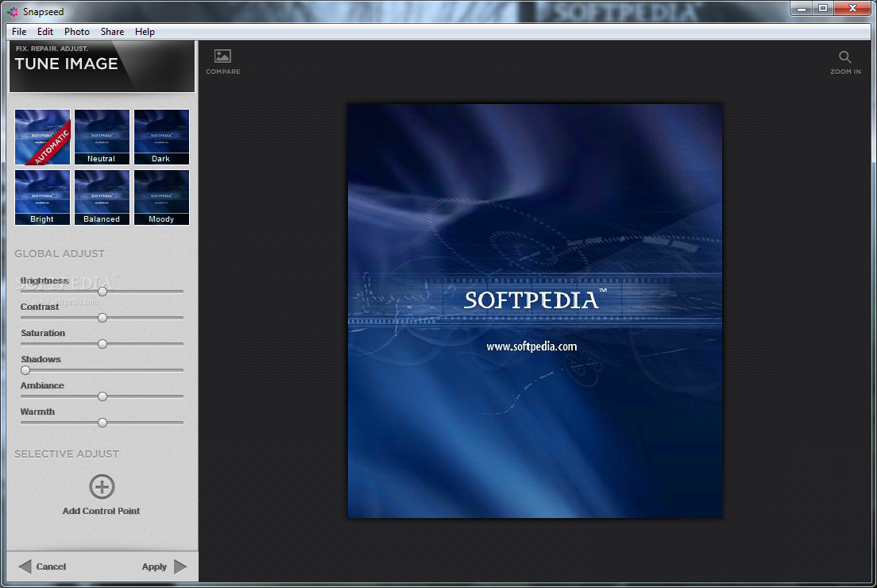Choose the Neutral preset thumbnail
This screenshot has width=877, height=588.
click(102, 137)
